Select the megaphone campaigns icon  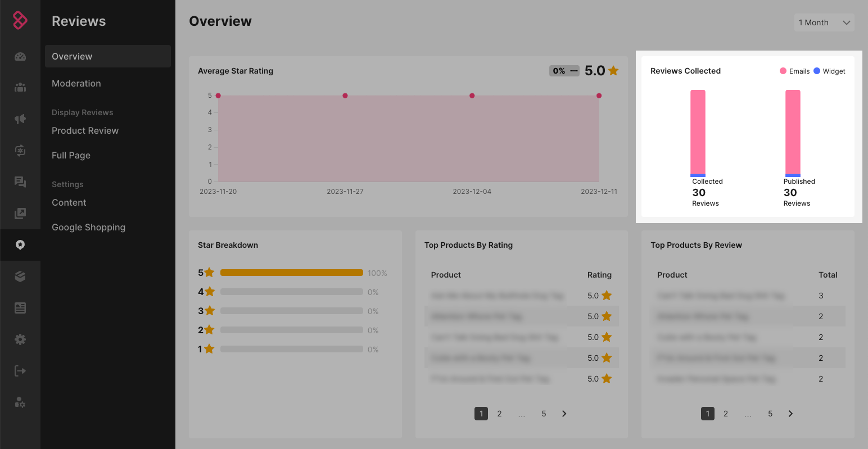tap(20, 119)
